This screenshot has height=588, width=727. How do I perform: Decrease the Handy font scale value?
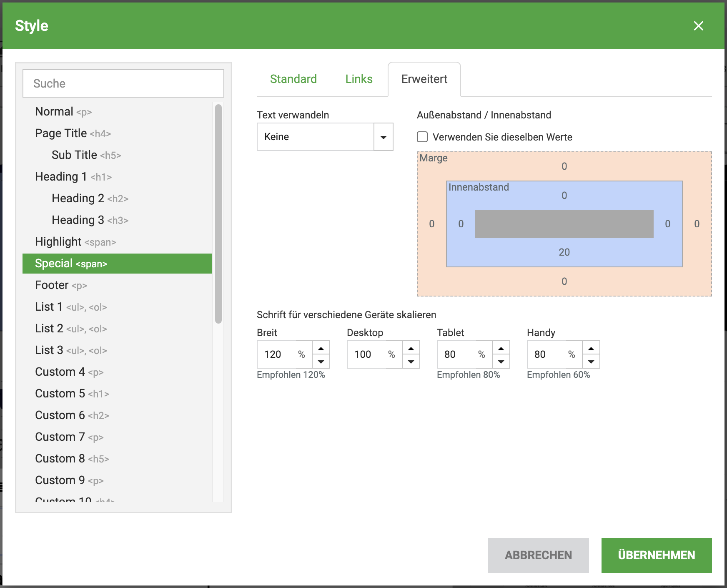[x=591, y=361]
